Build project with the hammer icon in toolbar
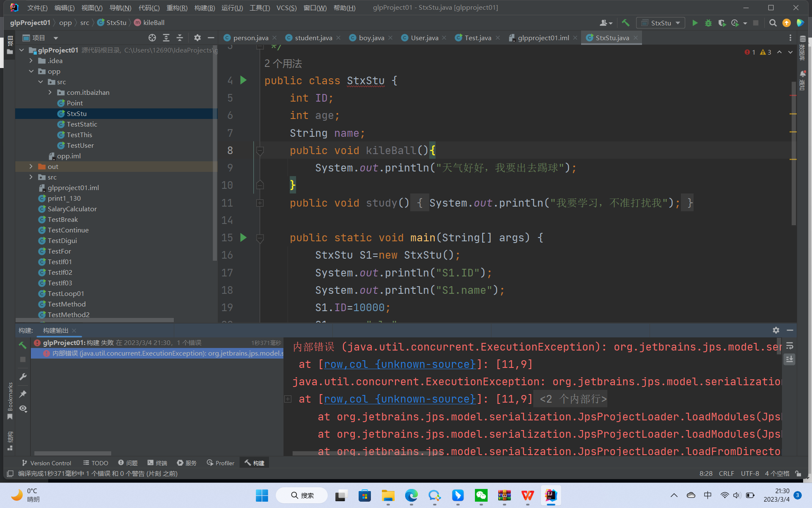 click(x=625, y=23)
